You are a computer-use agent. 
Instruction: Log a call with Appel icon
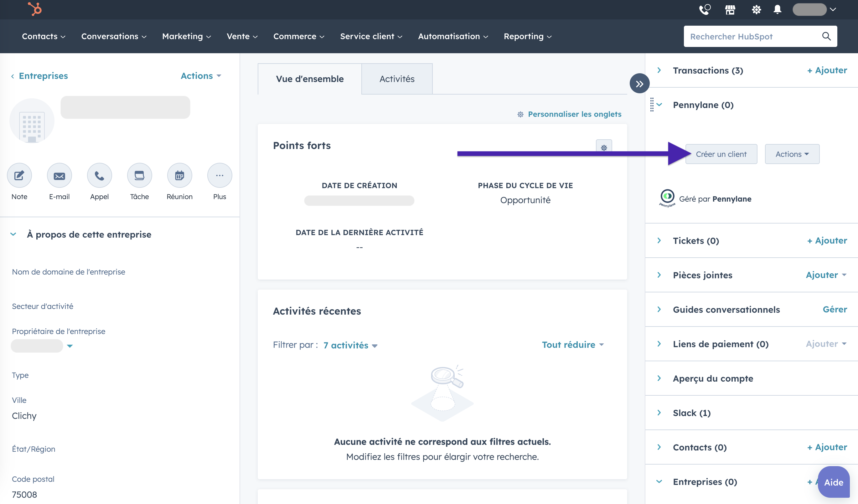click(99, 176)
